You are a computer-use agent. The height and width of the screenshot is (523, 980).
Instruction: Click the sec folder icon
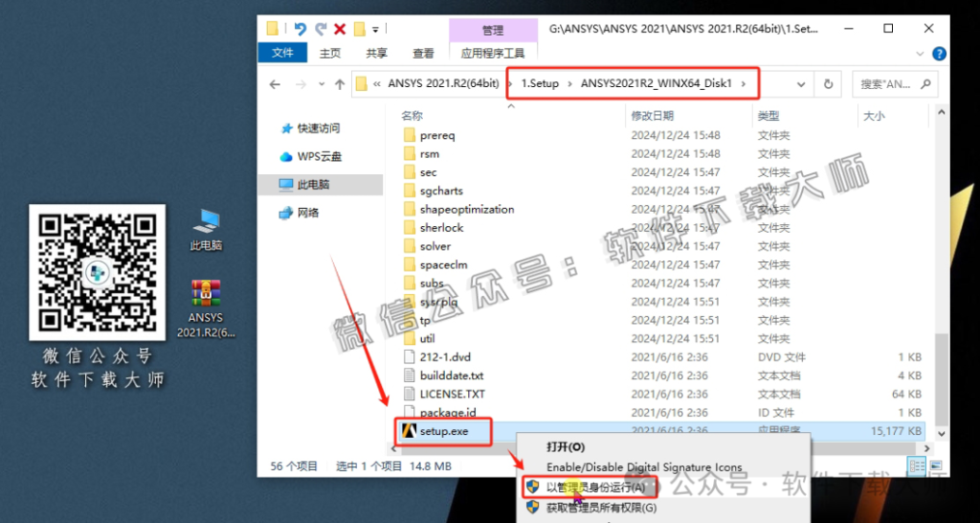(x=410, y=172)
